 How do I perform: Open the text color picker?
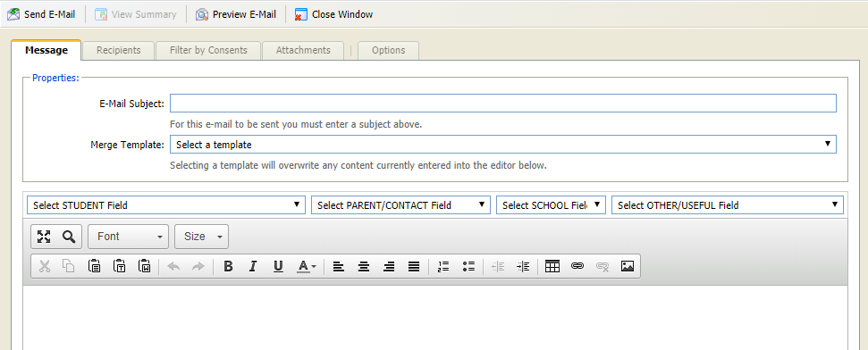click(307, 266)
